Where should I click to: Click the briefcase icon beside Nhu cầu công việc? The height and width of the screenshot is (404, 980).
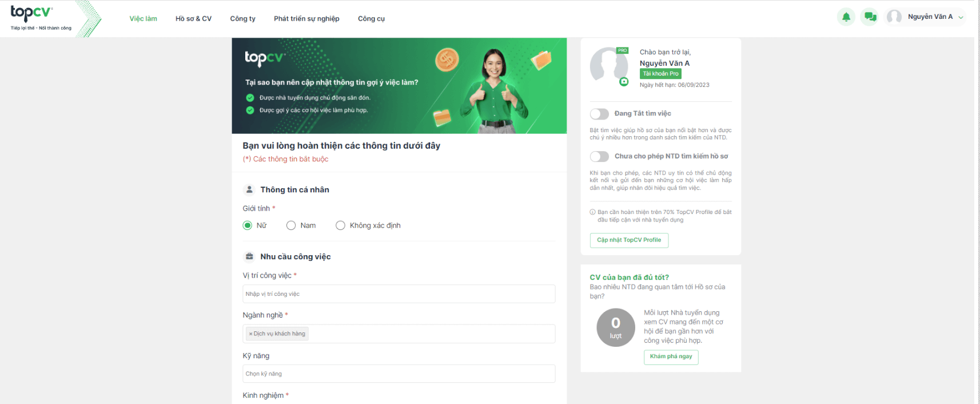[249, 256]
